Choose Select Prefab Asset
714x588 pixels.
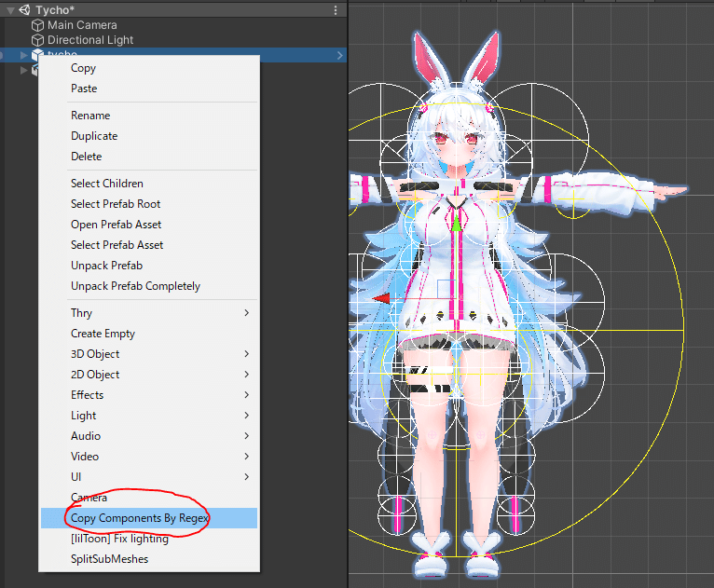tap(149, 245)
